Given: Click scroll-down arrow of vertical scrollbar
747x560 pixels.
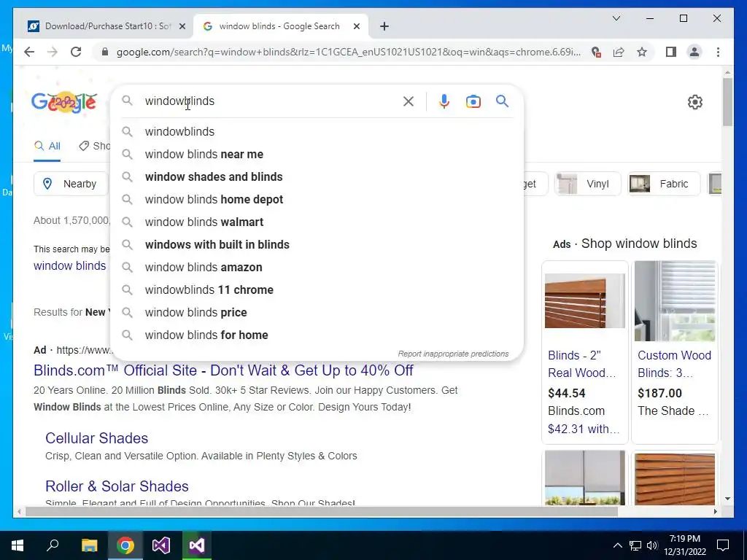Looking at the screenshot, I should point(727,499).
